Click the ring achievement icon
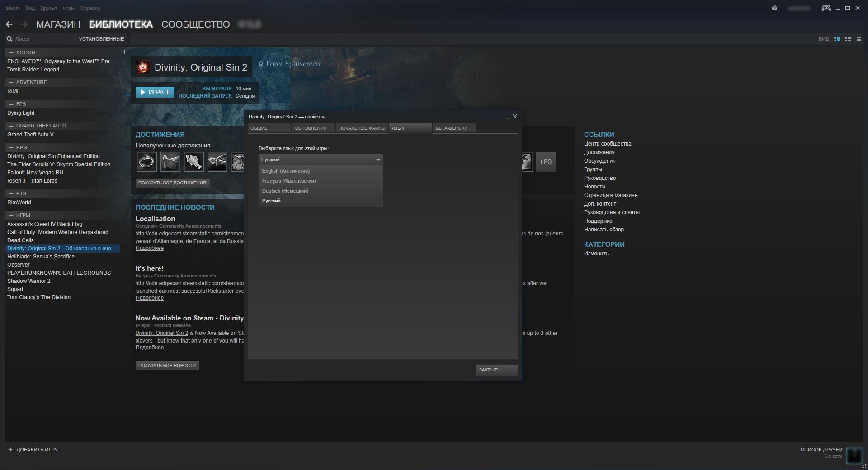The image size is (868, 470). 146,161
